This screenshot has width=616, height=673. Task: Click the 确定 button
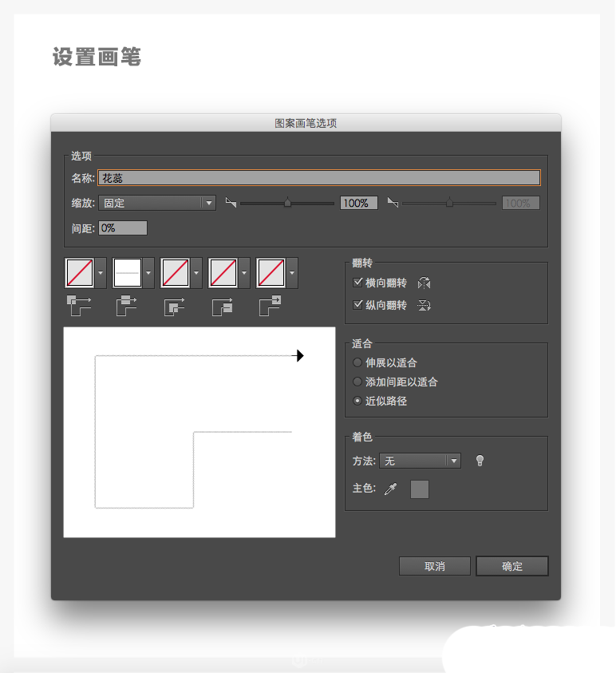[x=512, y=566]
